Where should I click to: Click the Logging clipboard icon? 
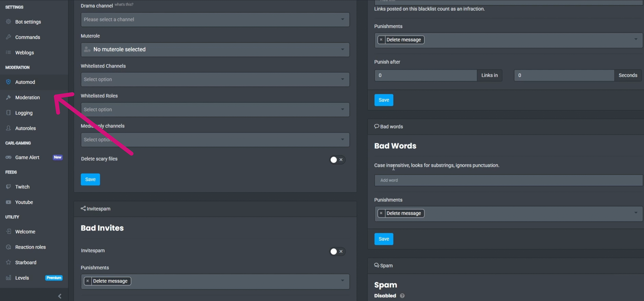pyautogui.click(x=8, y=113)
